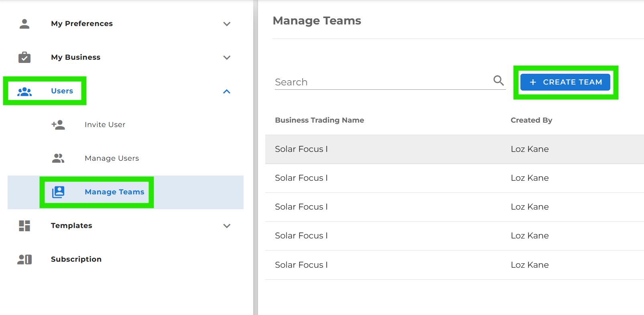644x315 pixels.
Task: Click the My Business briefcase icon
Action: click(24, 57)
